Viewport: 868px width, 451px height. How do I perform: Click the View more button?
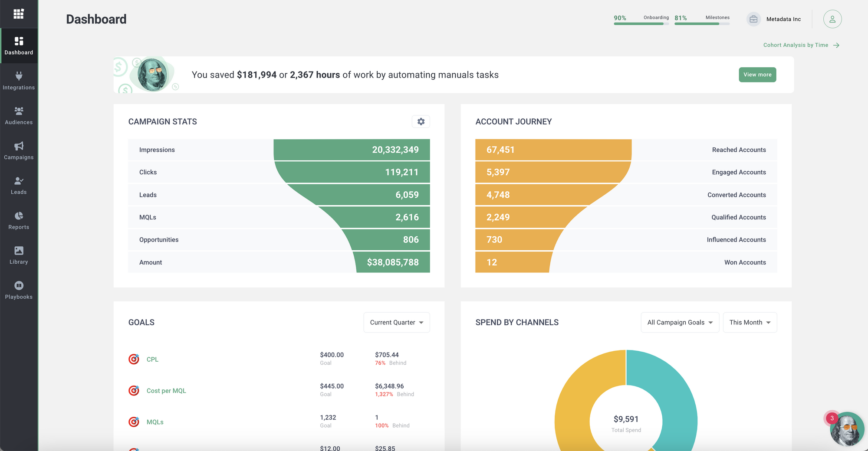757,75
